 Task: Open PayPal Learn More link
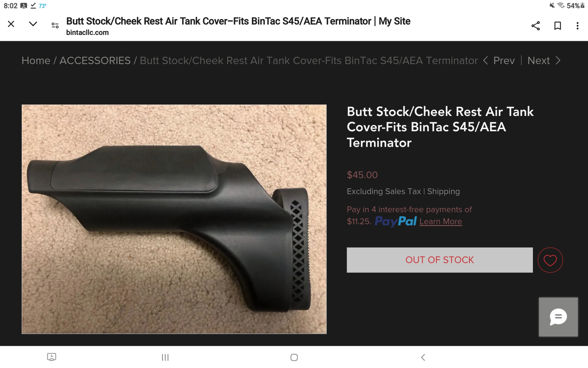pyautogui.click(x=441, y=221)
